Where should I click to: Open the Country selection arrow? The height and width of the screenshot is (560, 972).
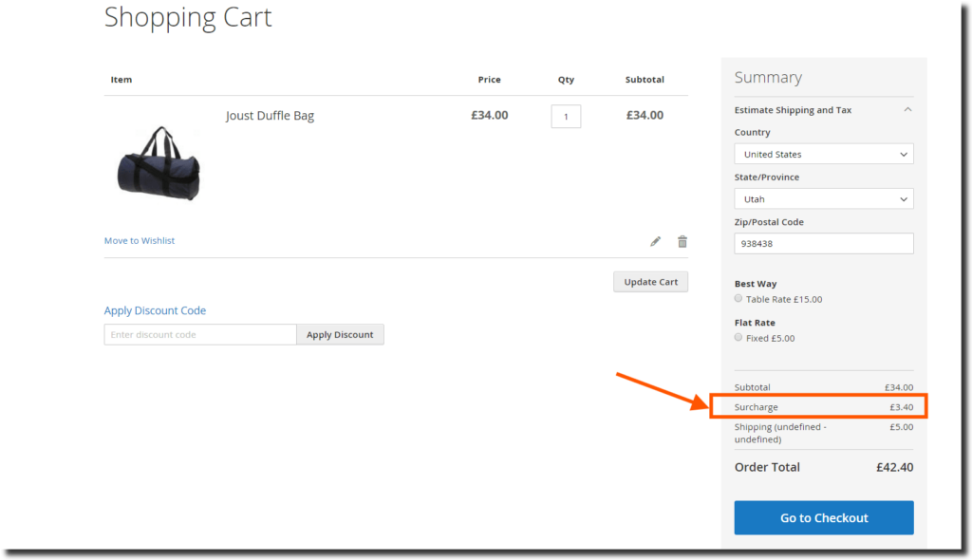pyautogui.click(x=902, y=154)
